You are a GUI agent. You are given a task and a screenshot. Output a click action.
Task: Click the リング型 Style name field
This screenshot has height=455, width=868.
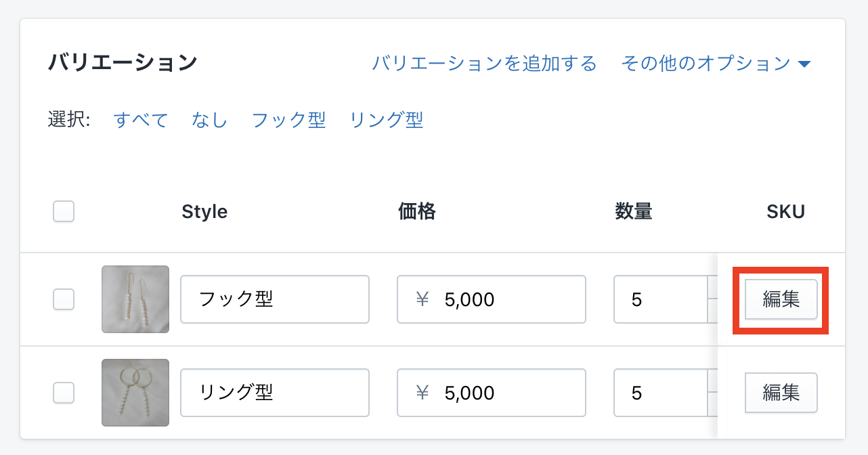click(274, 393)
